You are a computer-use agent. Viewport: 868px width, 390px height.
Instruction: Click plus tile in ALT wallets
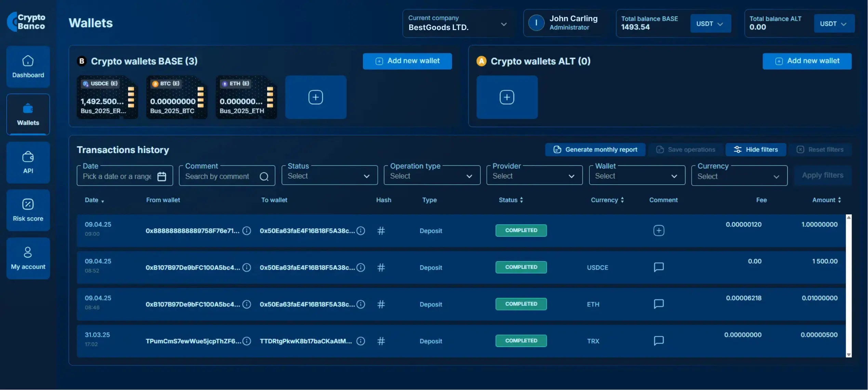(507, 97)
